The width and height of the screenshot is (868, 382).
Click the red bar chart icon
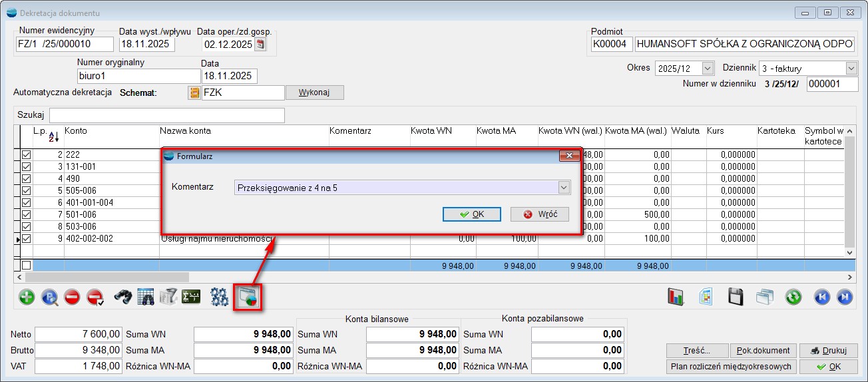click(676, 297)
